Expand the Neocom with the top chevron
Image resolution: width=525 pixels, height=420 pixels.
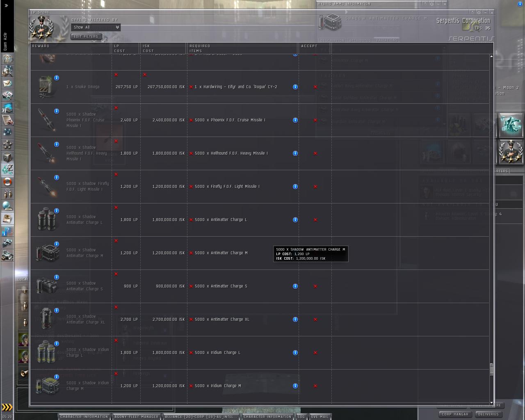pyautogui.click(x=6, y=5)
